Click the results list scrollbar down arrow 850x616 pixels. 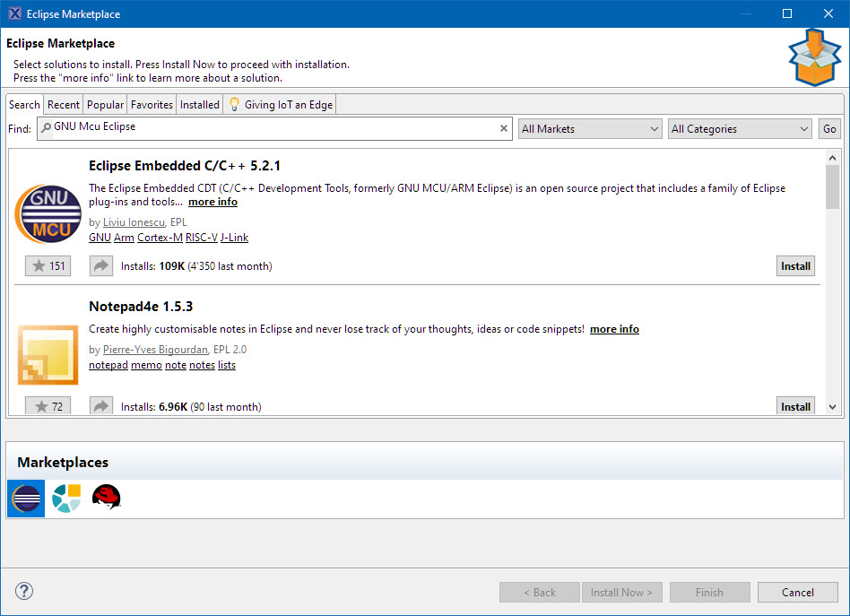pyautogui.click(x=832, y=407)
